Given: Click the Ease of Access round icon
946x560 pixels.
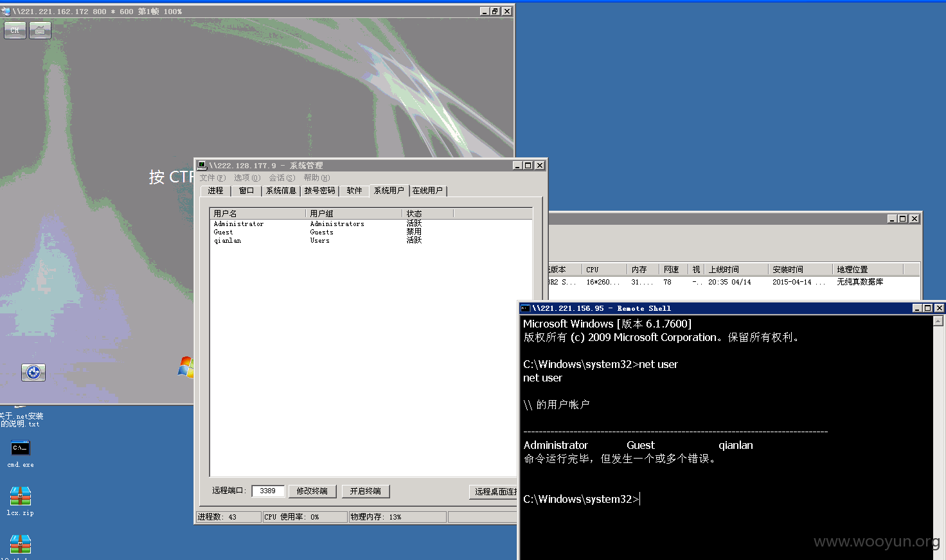Looking at the screenshot, I should 33,372.
